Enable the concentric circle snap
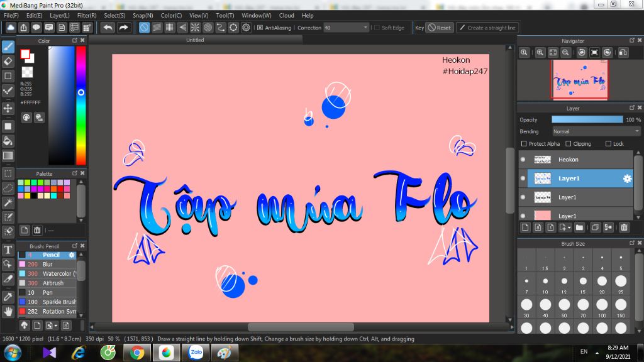Image resolution: width=644 pixels, height=362 pixels. click(208, 28)
